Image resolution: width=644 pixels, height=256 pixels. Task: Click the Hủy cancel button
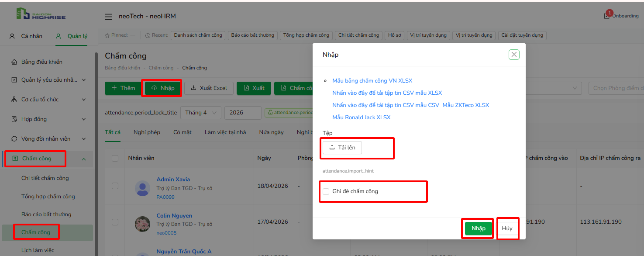pyautogui.click(x=507, y=228)
